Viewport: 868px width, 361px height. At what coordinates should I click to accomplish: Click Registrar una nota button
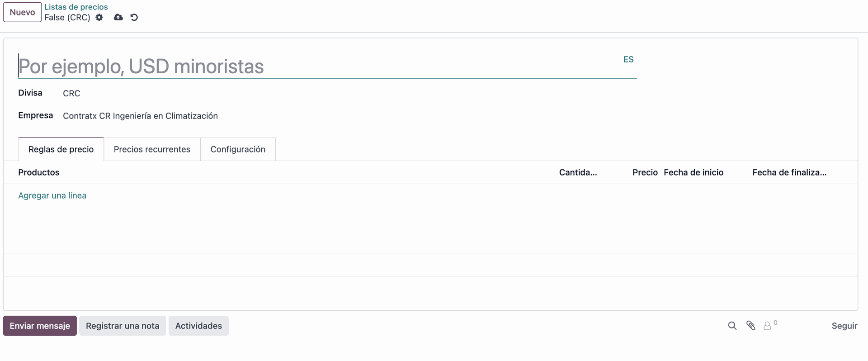[x=123, y=326]
